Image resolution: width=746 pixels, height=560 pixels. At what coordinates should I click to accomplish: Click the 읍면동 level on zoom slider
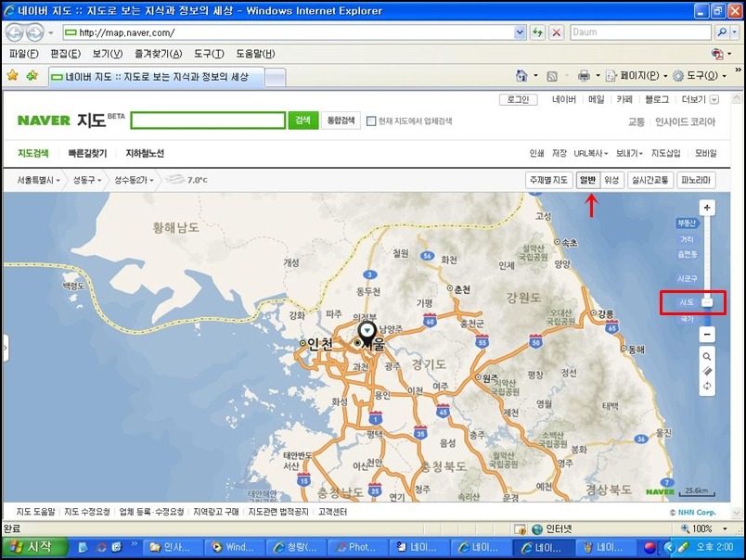[687, 254]
